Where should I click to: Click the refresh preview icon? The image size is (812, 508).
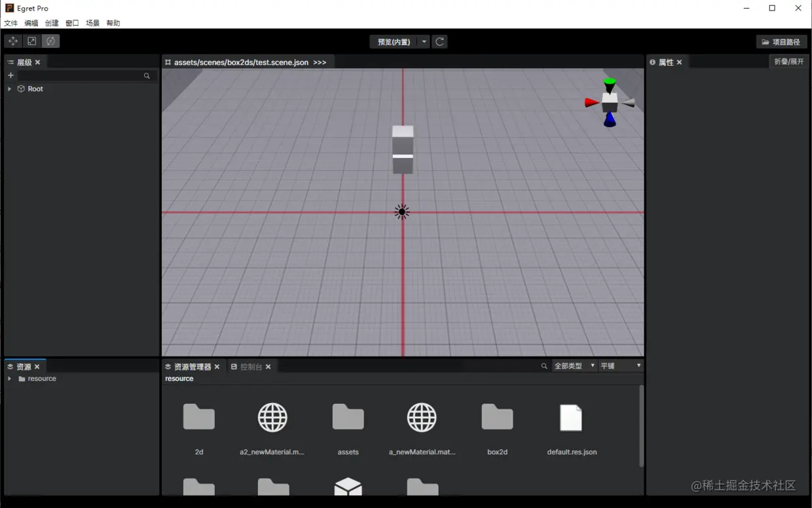[x=440, y=42]
